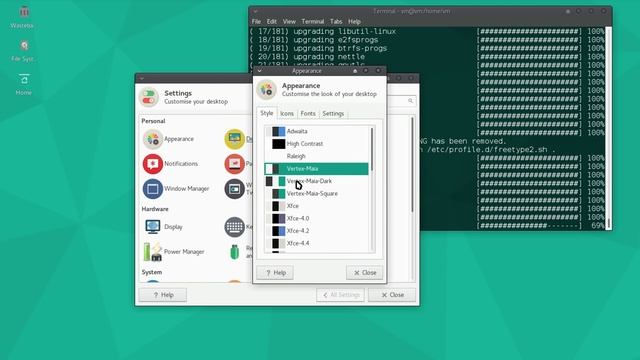Open Window Manager settings icon
Image resolution: width=640 pixels, height=360 pixels.
[x=153, y=189]
